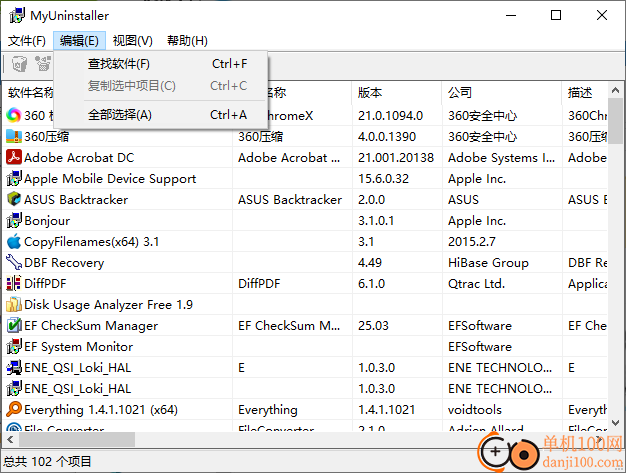
Task: Select the CopyFilenames(x64) 3.1 entry
Action: coord(91,241)
